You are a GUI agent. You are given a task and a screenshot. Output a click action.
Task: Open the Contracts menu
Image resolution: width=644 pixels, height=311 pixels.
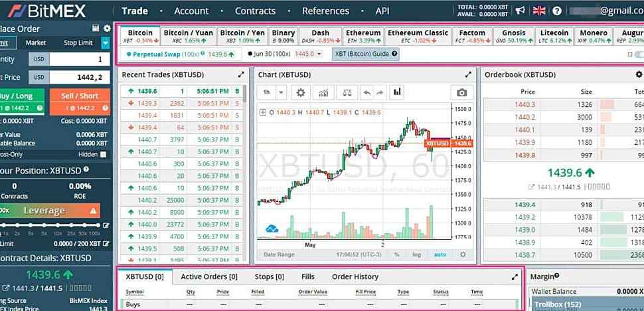click(255, 11)
